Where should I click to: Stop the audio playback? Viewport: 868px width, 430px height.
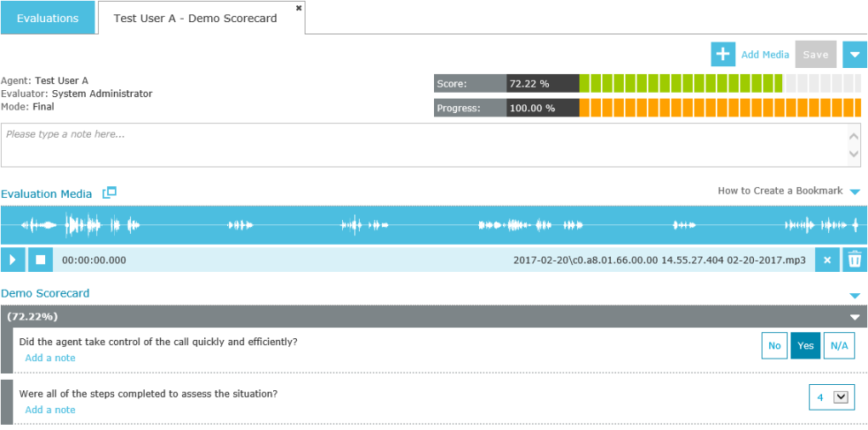pyautogui.click(x=40, y=260)
